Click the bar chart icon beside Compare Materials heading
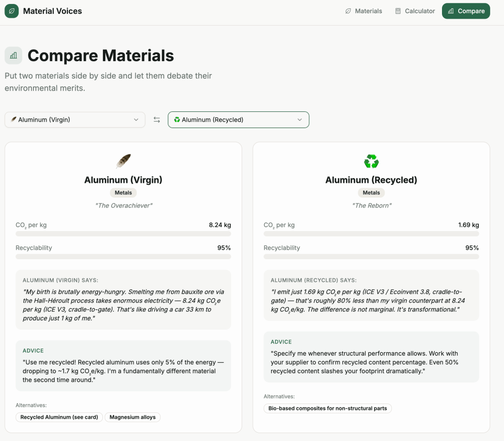 (13, 56)
